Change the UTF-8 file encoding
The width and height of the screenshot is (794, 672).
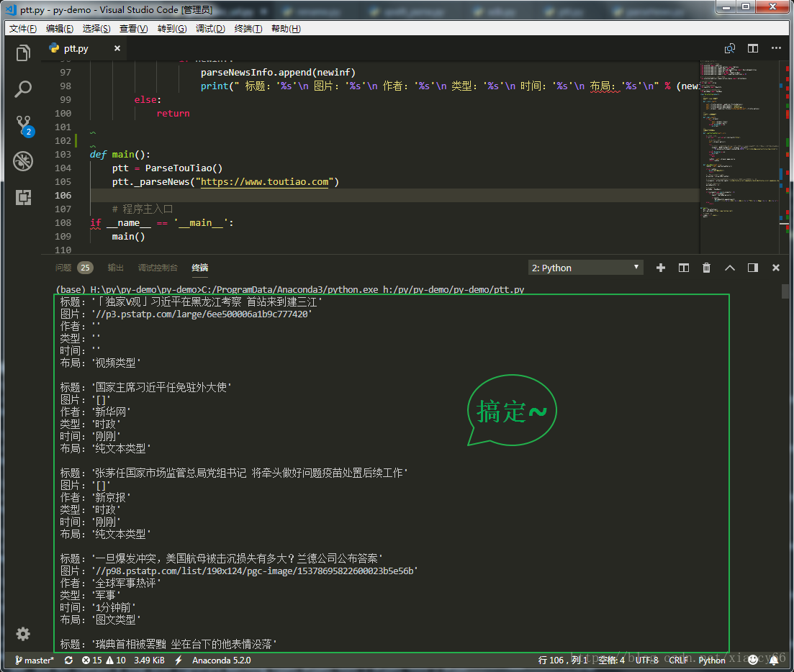pyautogui.click(x=646, y=660)
